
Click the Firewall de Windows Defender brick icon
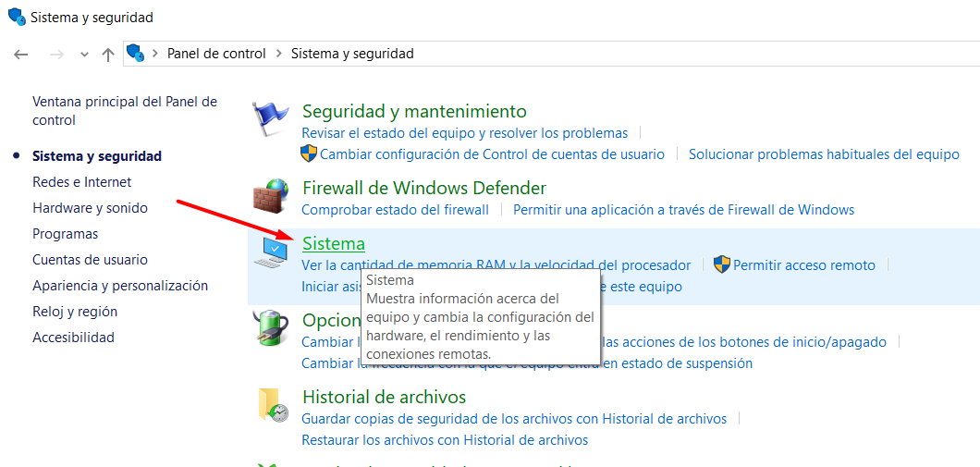coord(271,196)
